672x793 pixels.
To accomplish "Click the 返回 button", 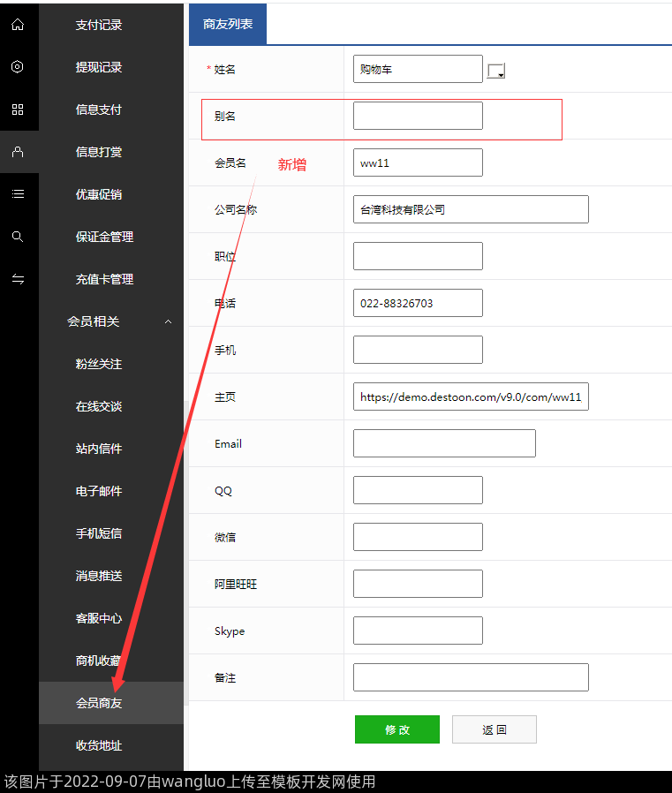I will pyautogui.click(x=494, y=729).
